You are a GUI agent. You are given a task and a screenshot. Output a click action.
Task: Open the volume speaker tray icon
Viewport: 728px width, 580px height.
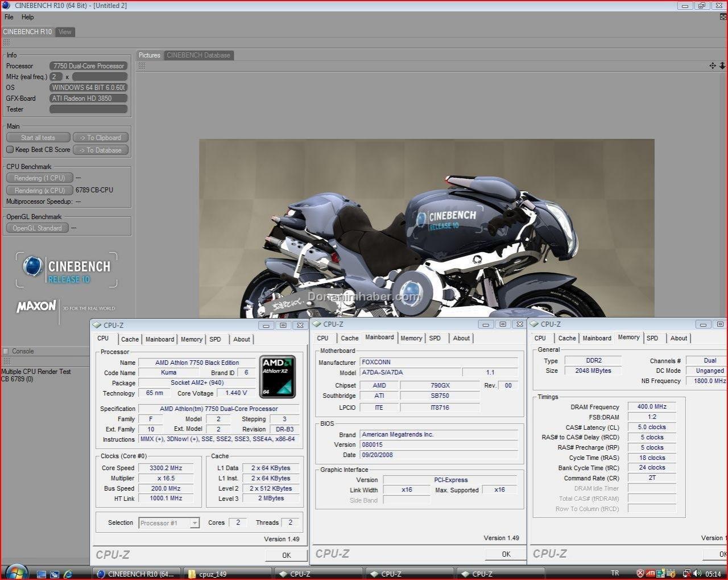[697, 573]
